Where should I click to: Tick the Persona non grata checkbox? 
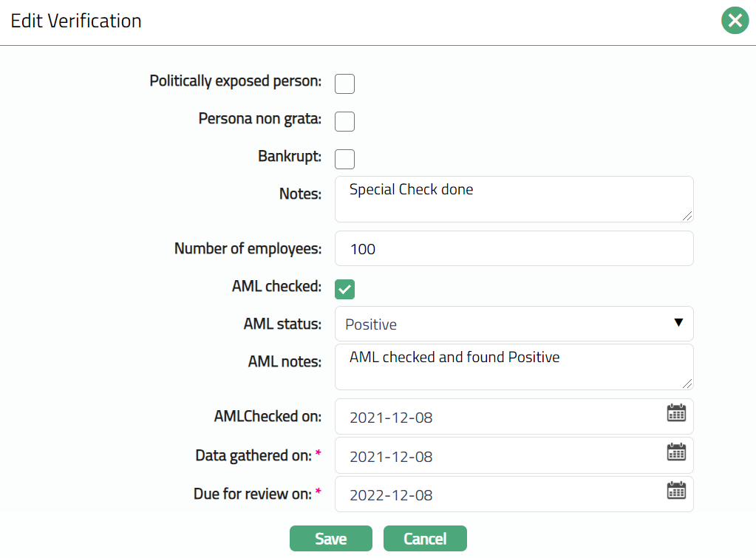coord(344,121)
